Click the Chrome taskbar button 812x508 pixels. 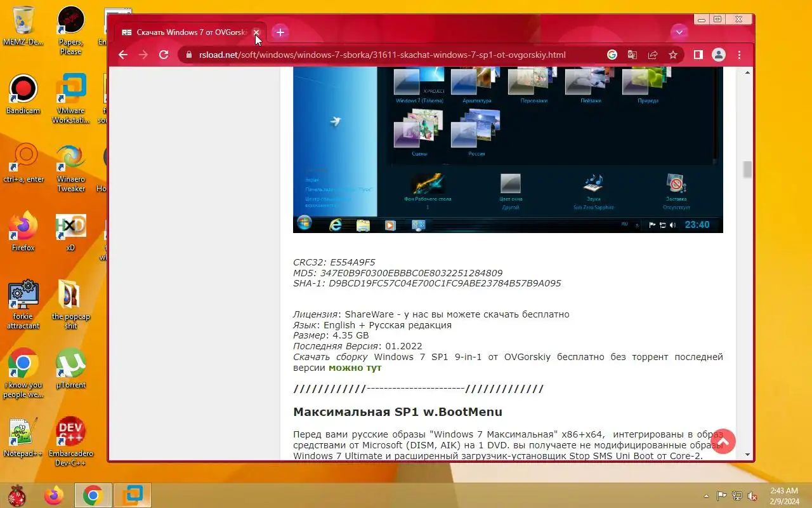[x=93, y=495]
